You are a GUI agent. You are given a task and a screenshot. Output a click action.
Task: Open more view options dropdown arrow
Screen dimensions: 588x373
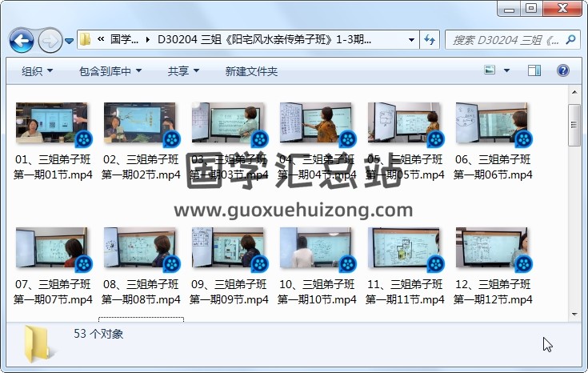click(506, 70)
